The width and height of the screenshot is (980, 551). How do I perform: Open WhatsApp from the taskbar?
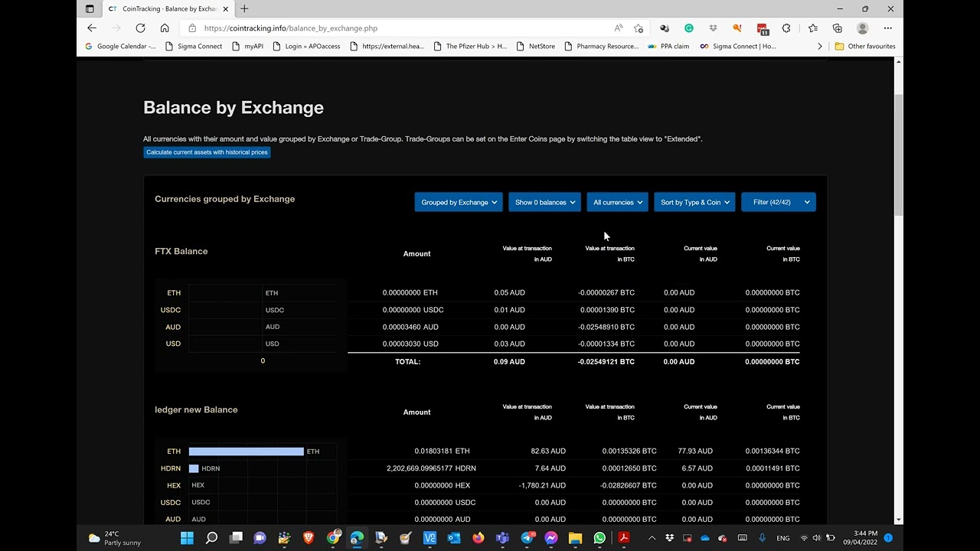[599, 538]
